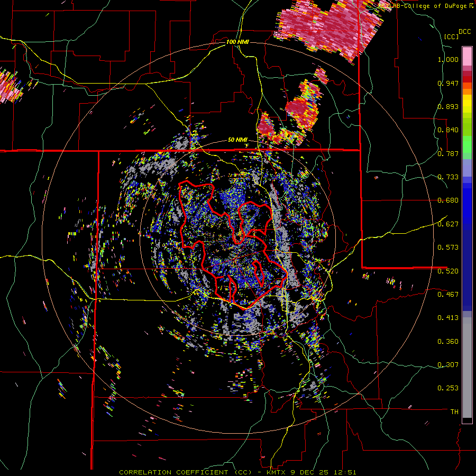Click the Correlation Coefficient KMTX caption at the bottom
This screenshot has height=476, width=476.
coord(237,472)
